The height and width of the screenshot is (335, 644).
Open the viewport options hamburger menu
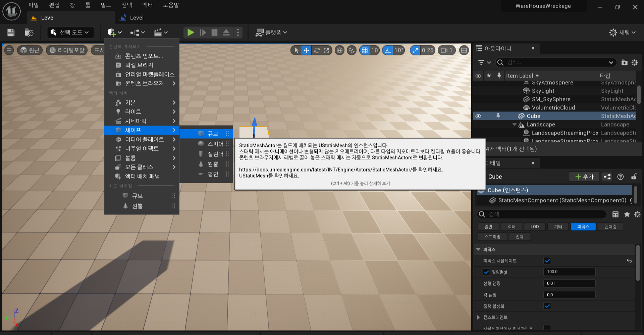[x=9, y=50]
